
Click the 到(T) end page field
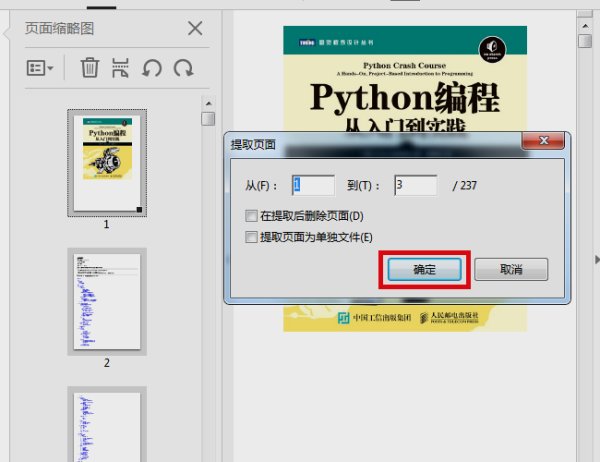415,185
